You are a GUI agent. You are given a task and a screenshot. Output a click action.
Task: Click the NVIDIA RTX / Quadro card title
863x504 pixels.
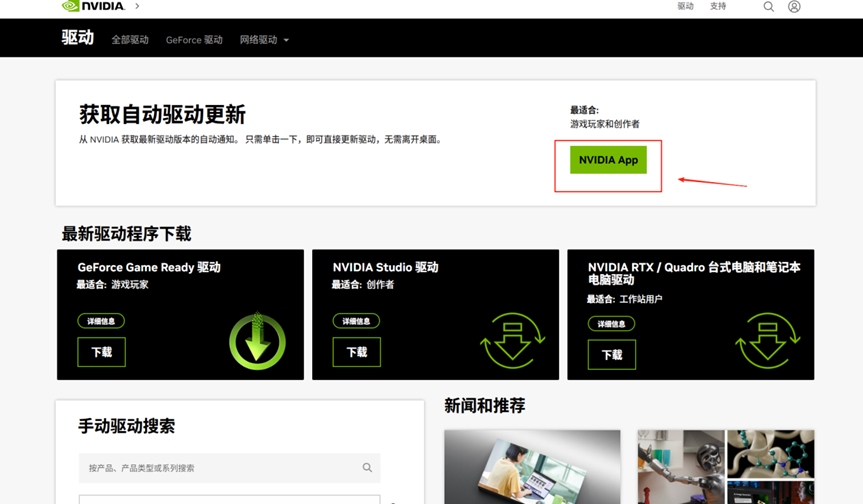[694, 273]
